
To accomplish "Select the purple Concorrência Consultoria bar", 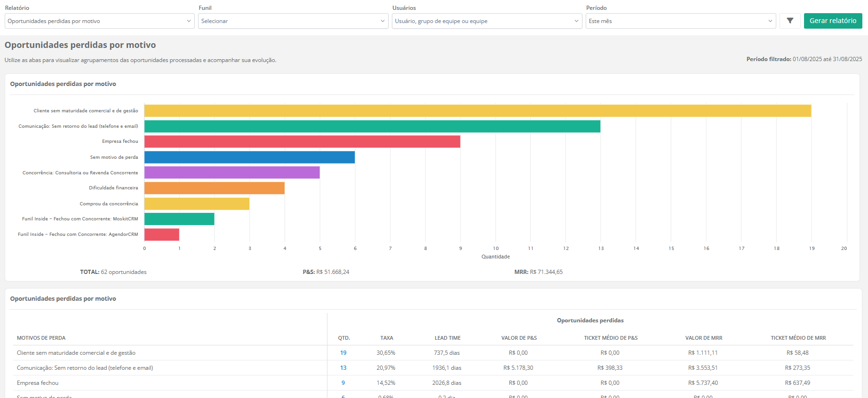I will [232, 172].
